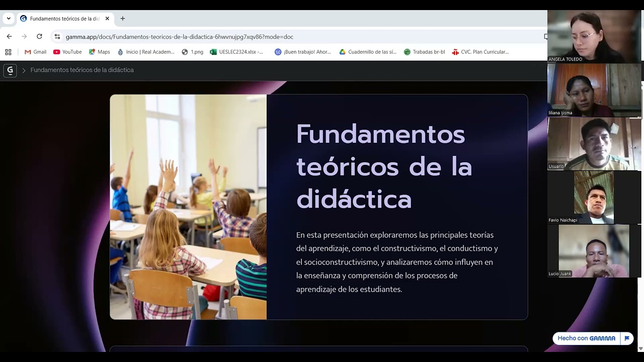Screen dimensions: 644x362
Task: Reload the gamma.app page
Action: 39,37
